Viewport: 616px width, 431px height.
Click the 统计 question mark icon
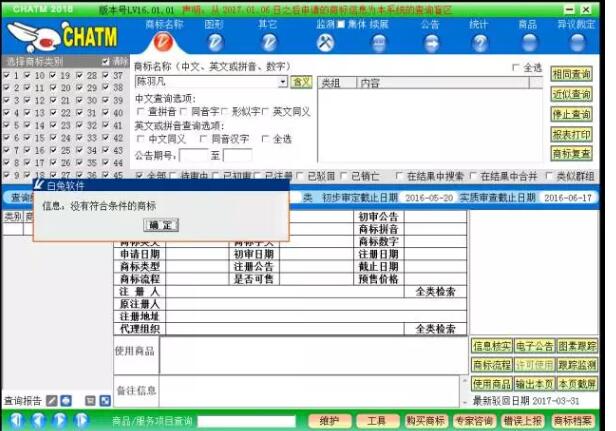[x=480, y=43]
